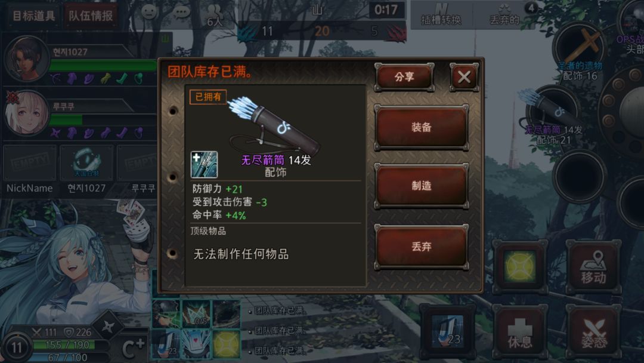Switch to the 队伍情报 tab
644x363 pixels.
(91, 16)
